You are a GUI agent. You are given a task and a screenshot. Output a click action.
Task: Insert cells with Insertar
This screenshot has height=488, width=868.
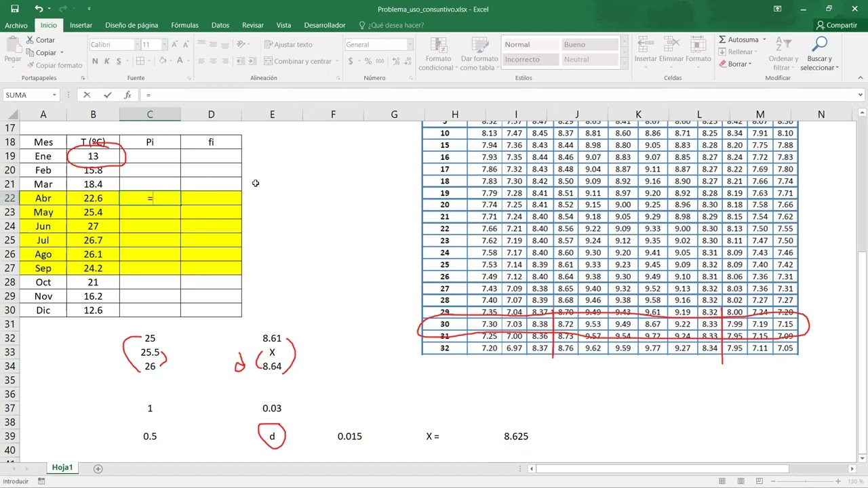point(646,50)
